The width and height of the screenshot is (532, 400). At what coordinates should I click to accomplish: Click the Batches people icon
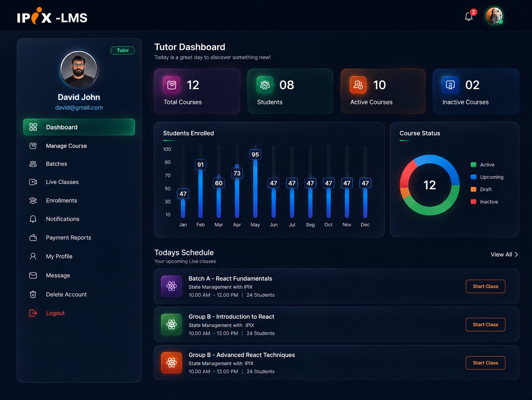(33, 164)
